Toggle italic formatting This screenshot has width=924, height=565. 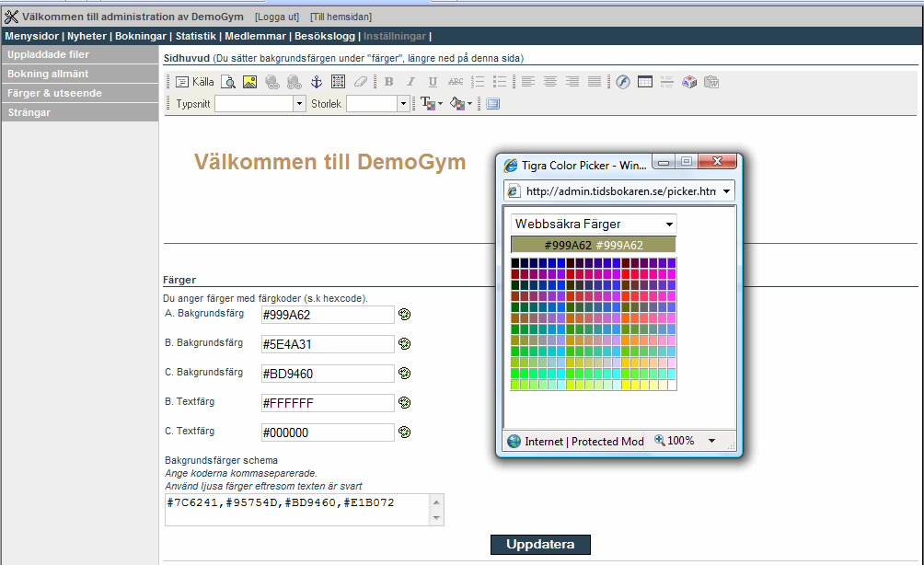coord(410,82)
